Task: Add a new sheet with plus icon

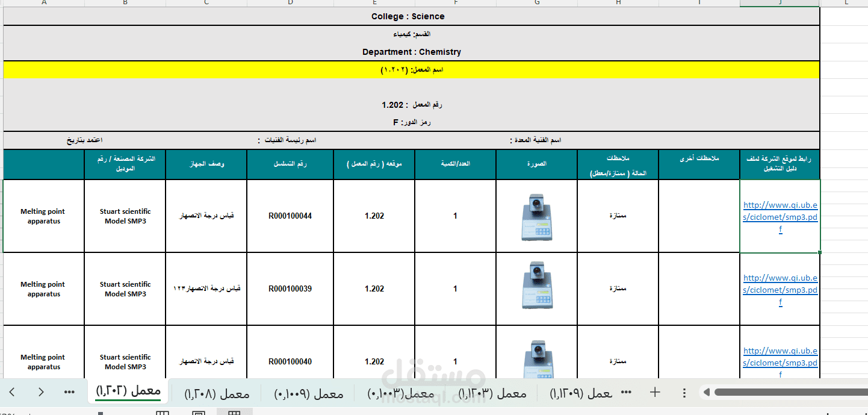Action: (656, 392)
